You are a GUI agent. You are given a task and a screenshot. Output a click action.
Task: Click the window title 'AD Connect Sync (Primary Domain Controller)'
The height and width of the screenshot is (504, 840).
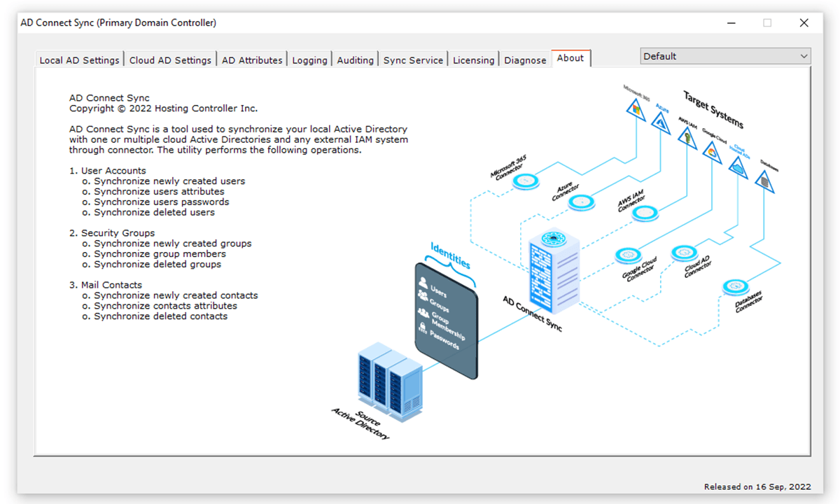118,23
